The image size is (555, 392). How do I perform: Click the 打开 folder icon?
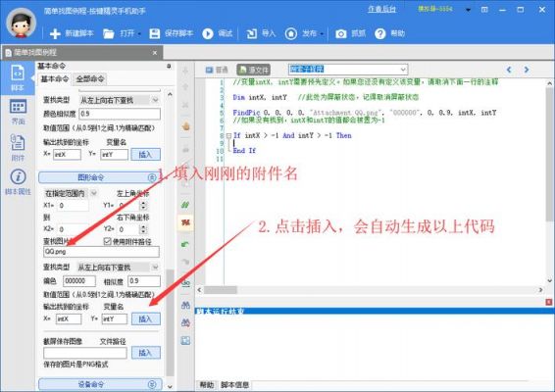pos(109,34)
